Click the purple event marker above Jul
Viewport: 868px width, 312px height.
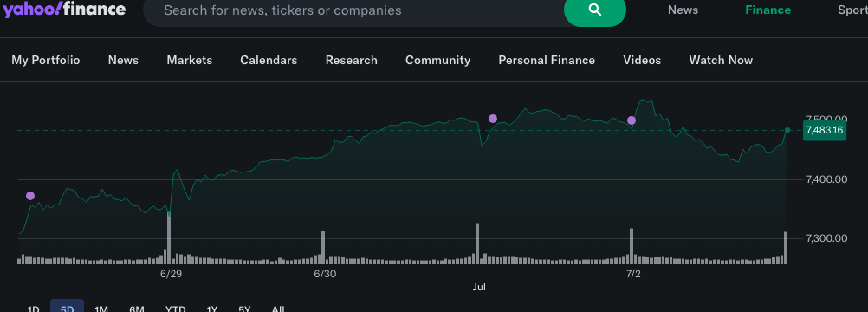[493, 119]
